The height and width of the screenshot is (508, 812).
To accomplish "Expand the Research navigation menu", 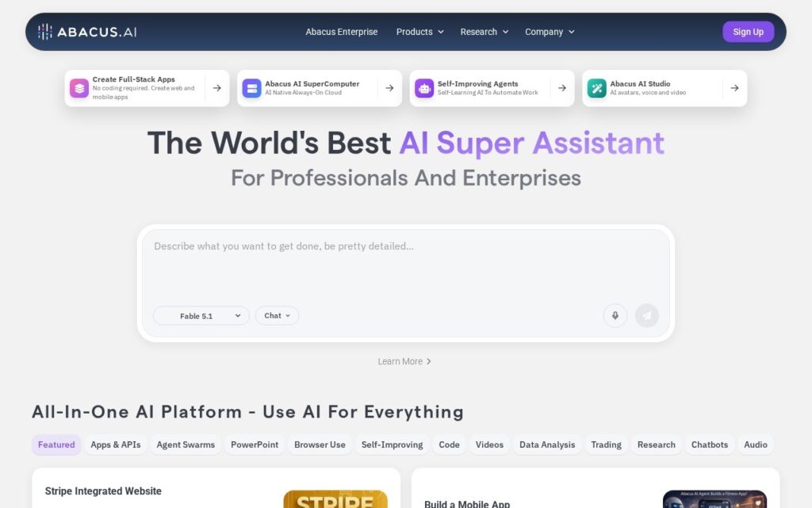I will tap(485, 32).
